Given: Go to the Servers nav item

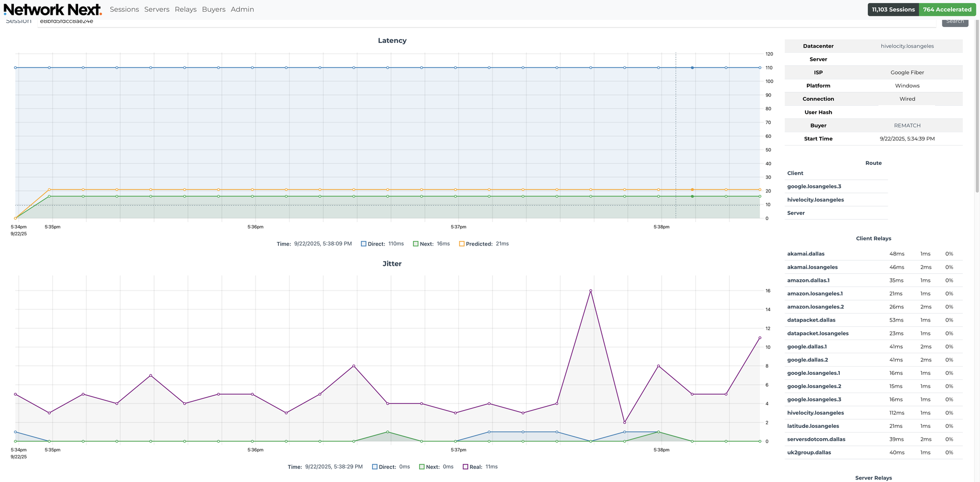Looking at the screenshot, I should 157,10.
